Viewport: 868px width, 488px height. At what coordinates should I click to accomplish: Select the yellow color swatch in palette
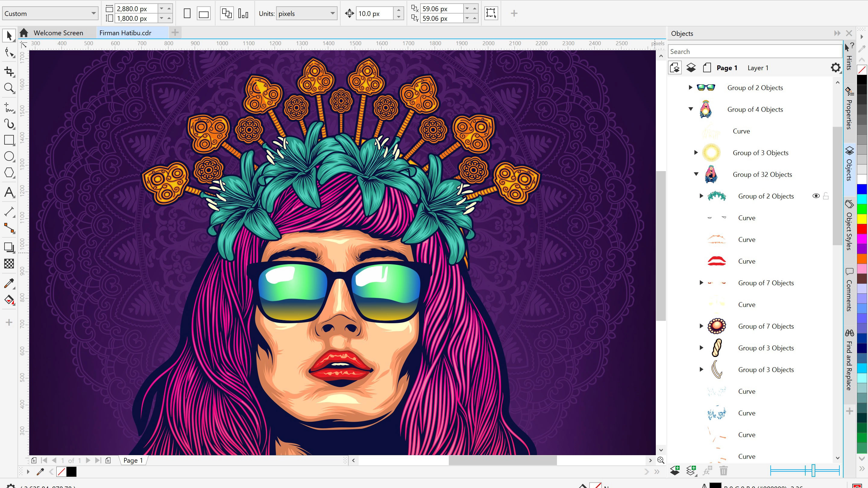pos(862,219)
